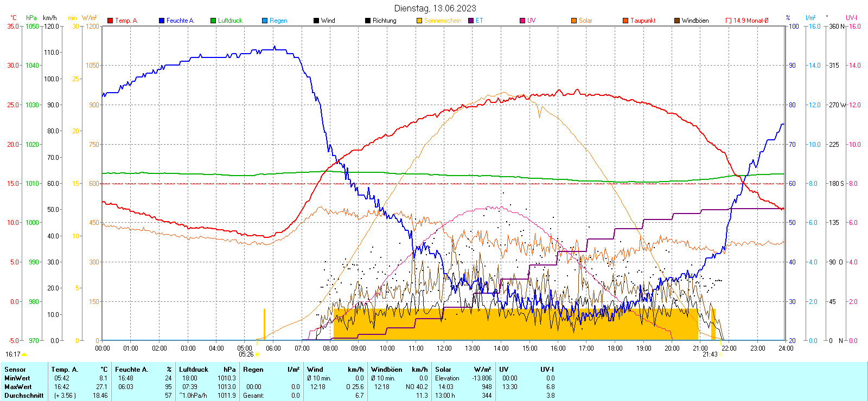
Task: Click the light-blue Regen legend marker
Action: [265, 21]
